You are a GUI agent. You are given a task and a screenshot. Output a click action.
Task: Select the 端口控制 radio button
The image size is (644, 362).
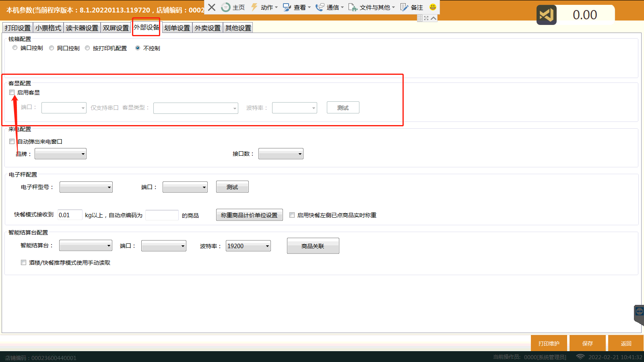15,48
